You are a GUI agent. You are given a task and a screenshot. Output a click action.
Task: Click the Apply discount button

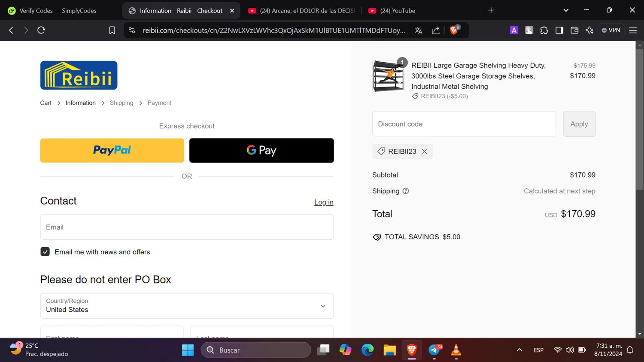tap(579, 124)
